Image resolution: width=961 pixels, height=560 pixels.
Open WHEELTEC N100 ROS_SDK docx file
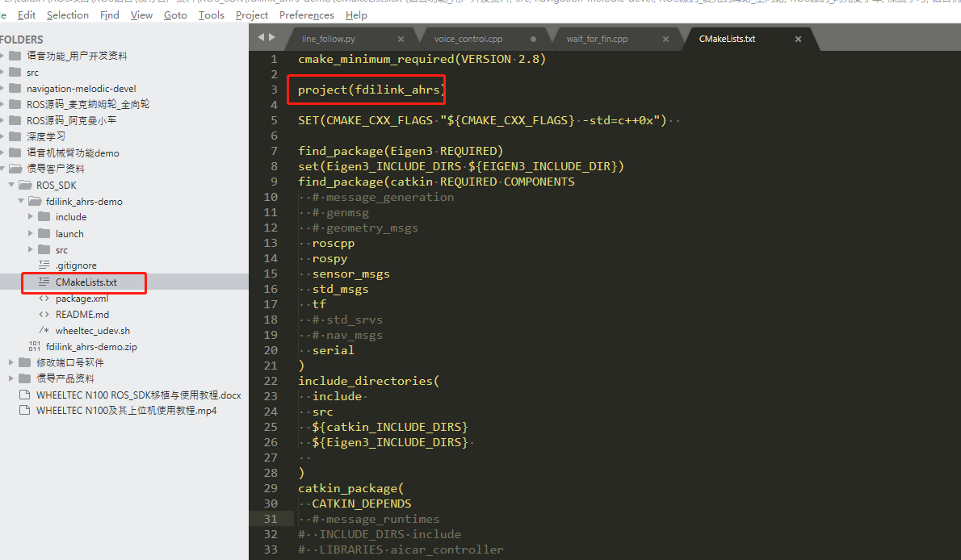139,395
